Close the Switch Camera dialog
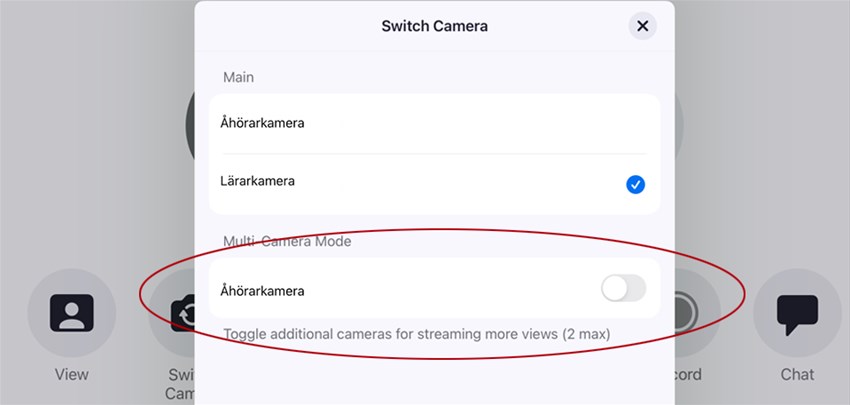This screenshot has height=405, width=850. click(642, 26)
